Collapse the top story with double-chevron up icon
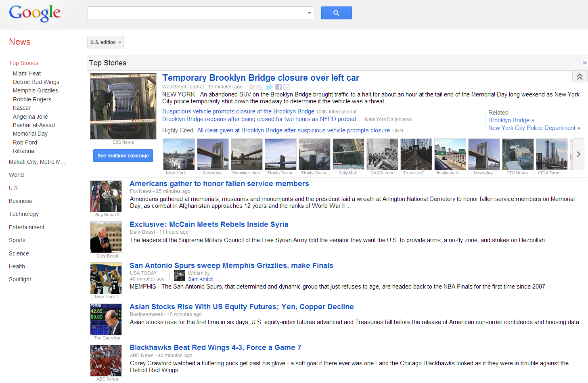The height and width of the screenshot is (383, 588). (580, 77)
